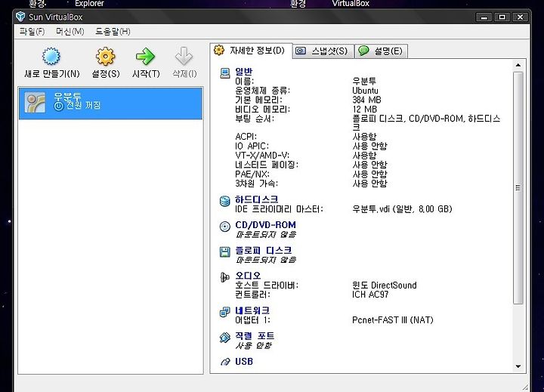Minimize the Sun VirtualBox window

point(484,17)
